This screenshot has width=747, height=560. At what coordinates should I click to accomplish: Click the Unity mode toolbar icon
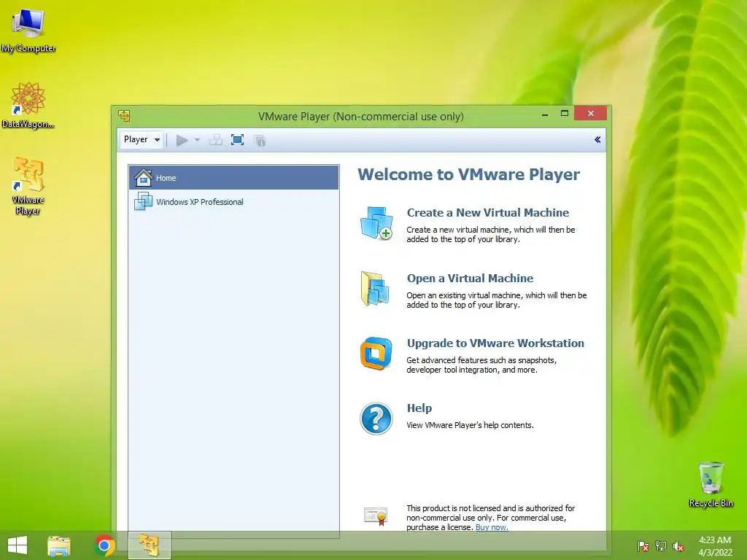point(260,141)
